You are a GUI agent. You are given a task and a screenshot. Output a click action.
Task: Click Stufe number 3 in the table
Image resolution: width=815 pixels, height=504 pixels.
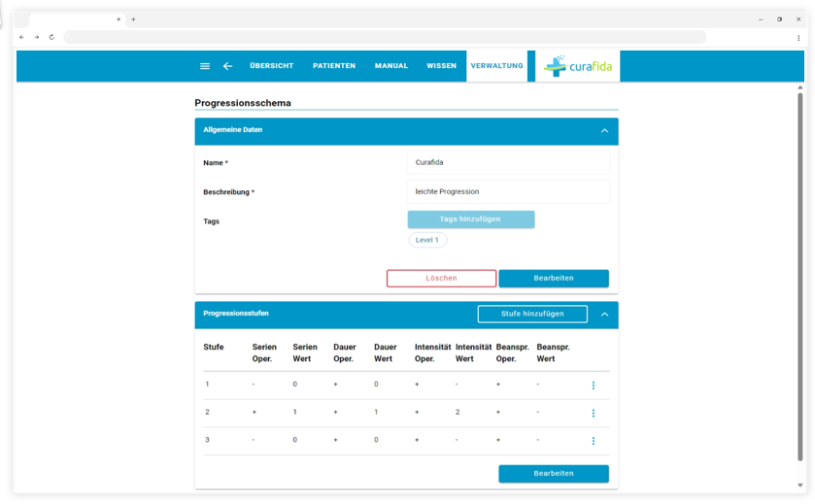[x=207, y=440]
